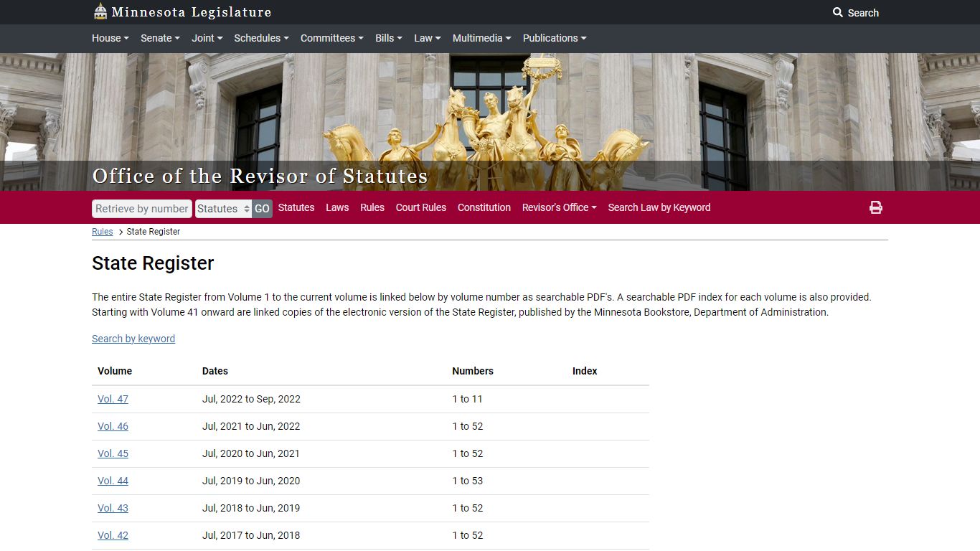Open the Publications menu
The width and height of the screenshot is (980, 551).
click(554, 38)
